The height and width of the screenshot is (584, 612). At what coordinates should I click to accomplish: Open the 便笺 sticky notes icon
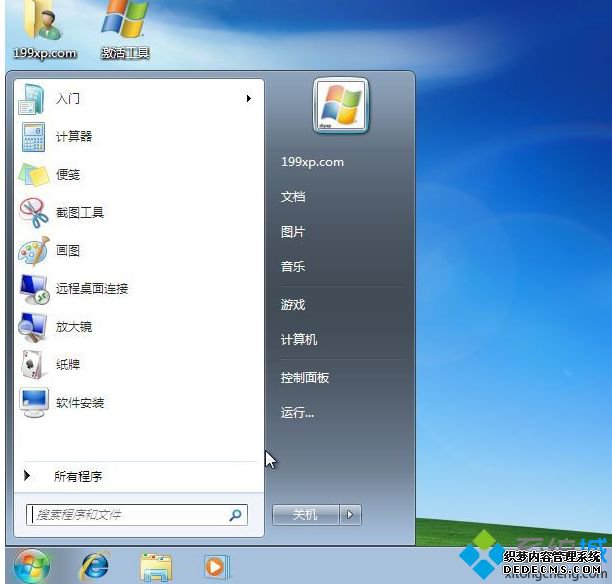coord(34,174)
